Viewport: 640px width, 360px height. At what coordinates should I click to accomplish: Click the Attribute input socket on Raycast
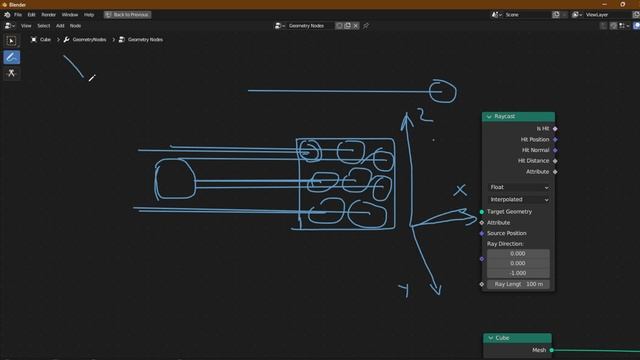pos(482,222)
